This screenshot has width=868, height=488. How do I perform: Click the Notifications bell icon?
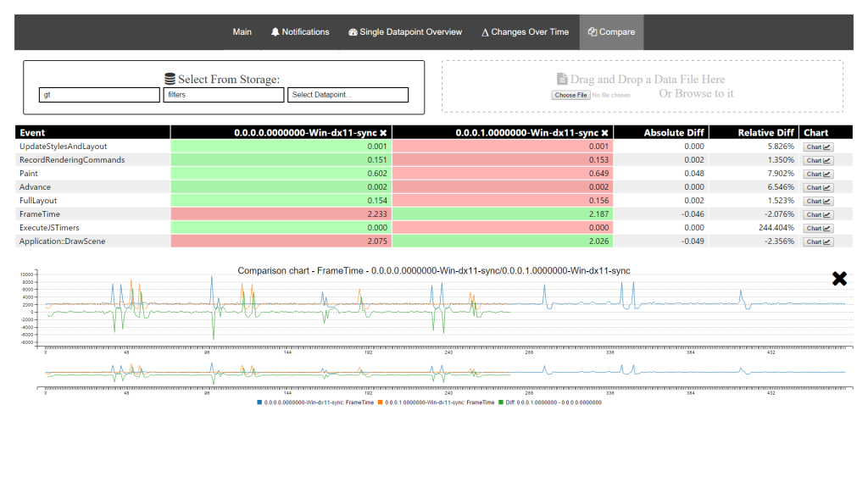pos(273,31)
